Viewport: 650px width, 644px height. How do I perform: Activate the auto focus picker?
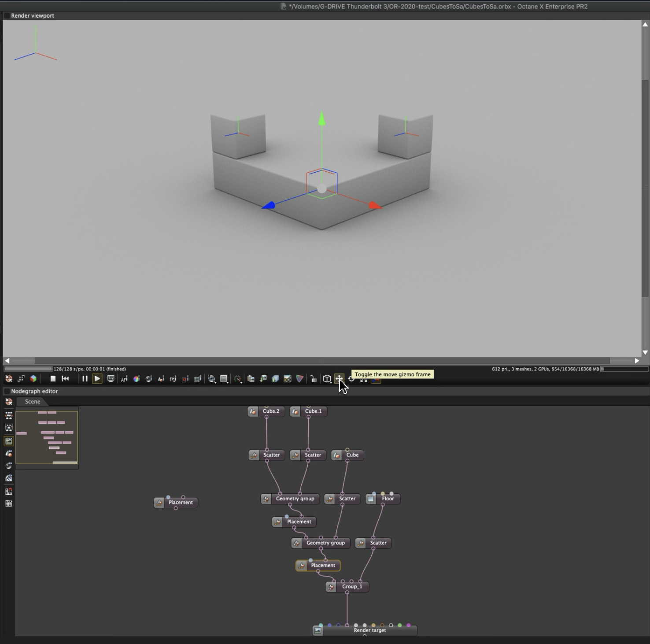[124, 379]
